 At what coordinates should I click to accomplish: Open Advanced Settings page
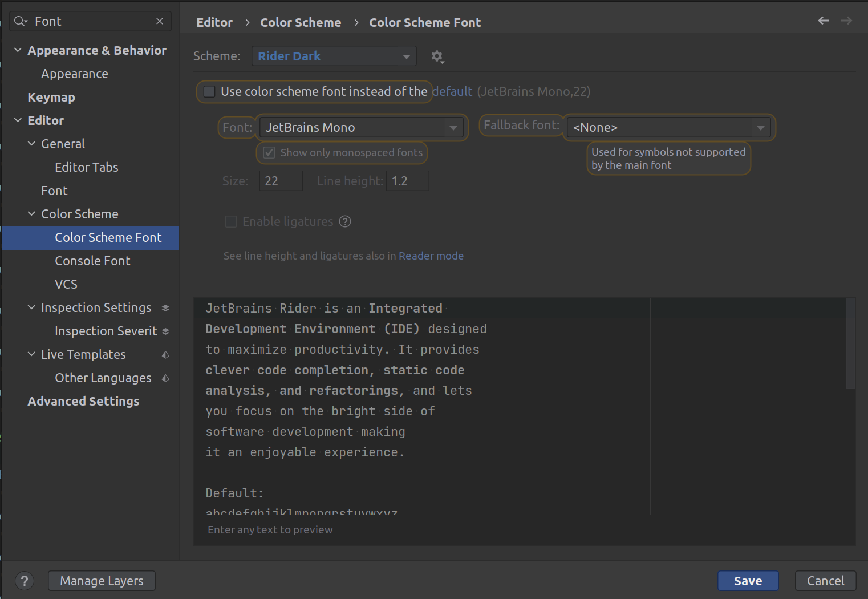point(83,401)
